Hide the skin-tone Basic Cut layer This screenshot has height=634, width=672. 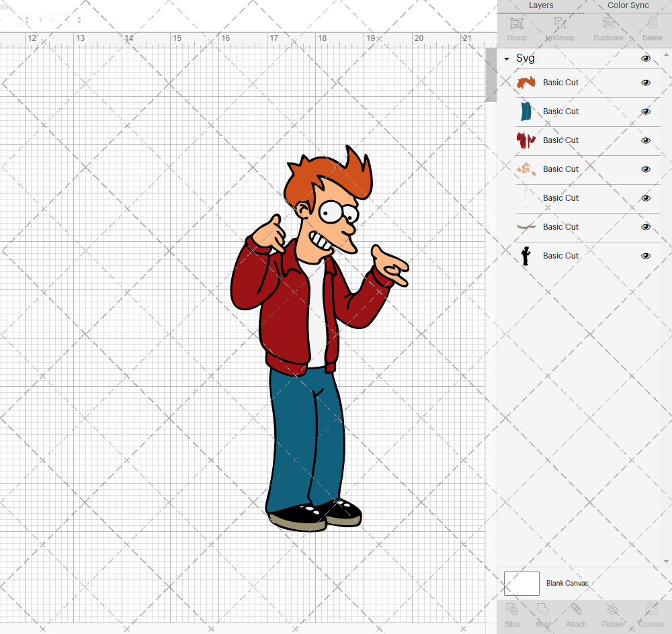[x=646, y=169]
